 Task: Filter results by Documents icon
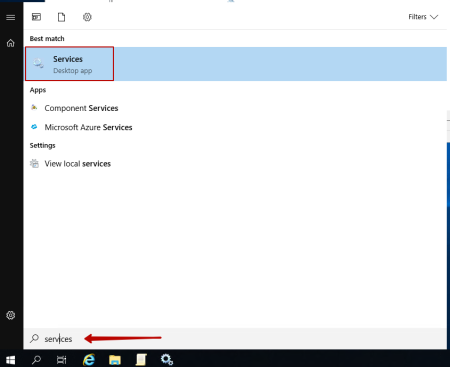pos(61,17)
